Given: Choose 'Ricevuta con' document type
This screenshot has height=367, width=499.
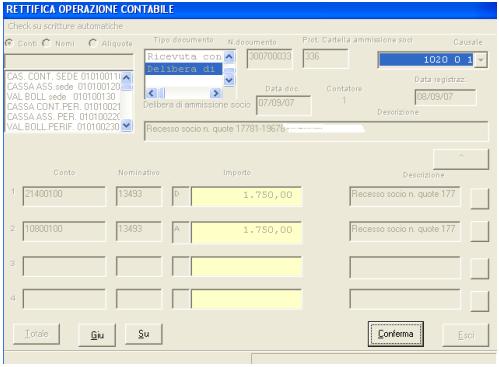Looking at the screenshot, I should click(184, 57).
